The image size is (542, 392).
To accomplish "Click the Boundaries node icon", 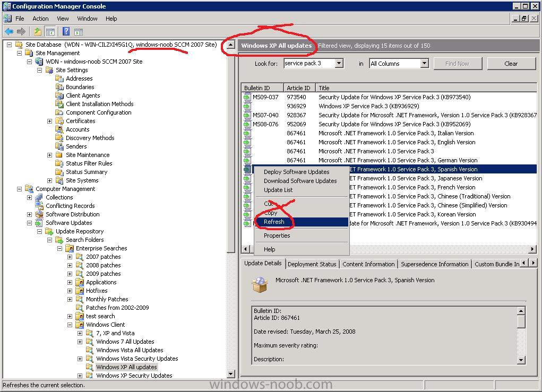I will coord(59,87).
